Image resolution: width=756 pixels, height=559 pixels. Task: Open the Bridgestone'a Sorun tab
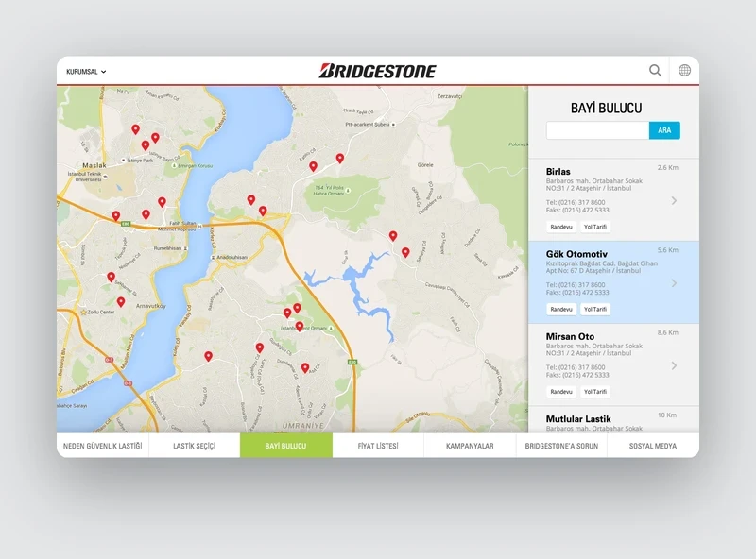(x=561, y=446)
